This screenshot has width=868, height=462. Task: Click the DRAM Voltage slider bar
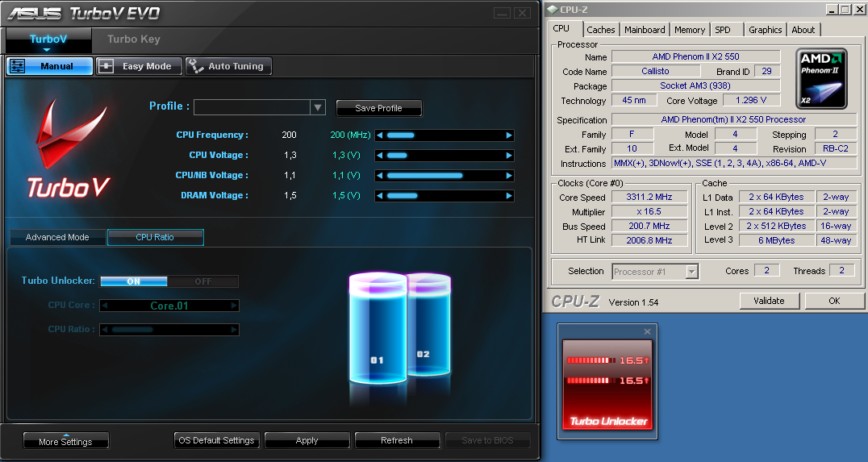(444, 195)
